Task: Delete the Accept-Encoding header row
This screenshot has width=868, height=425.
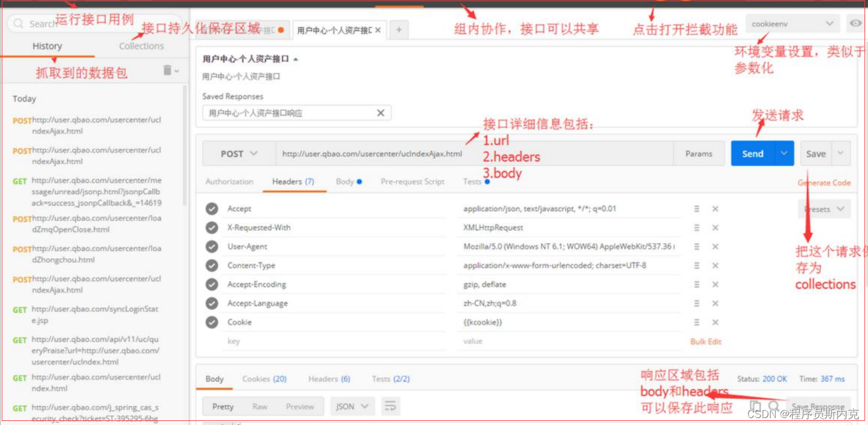Action: 715,284
